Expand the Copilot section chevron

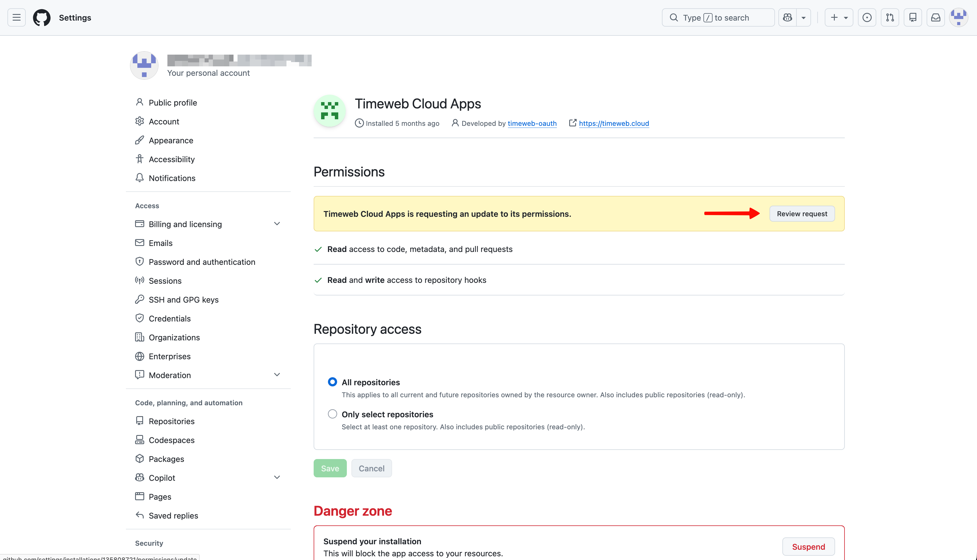point(277,477)
